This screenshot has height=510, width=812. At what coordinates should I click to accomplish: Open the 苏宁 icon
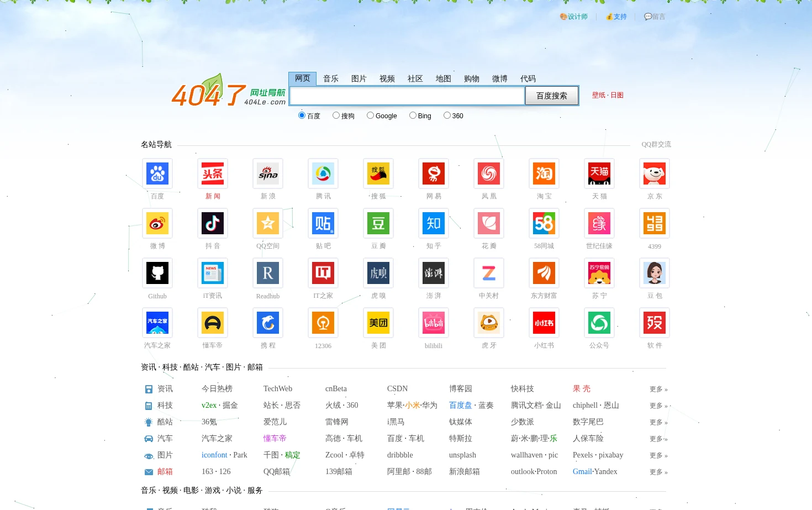coord(599,273)
